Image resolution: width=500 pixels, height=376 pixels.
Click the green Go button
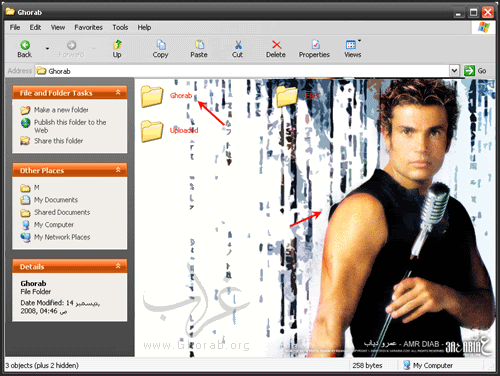click(x=475, y=71)
